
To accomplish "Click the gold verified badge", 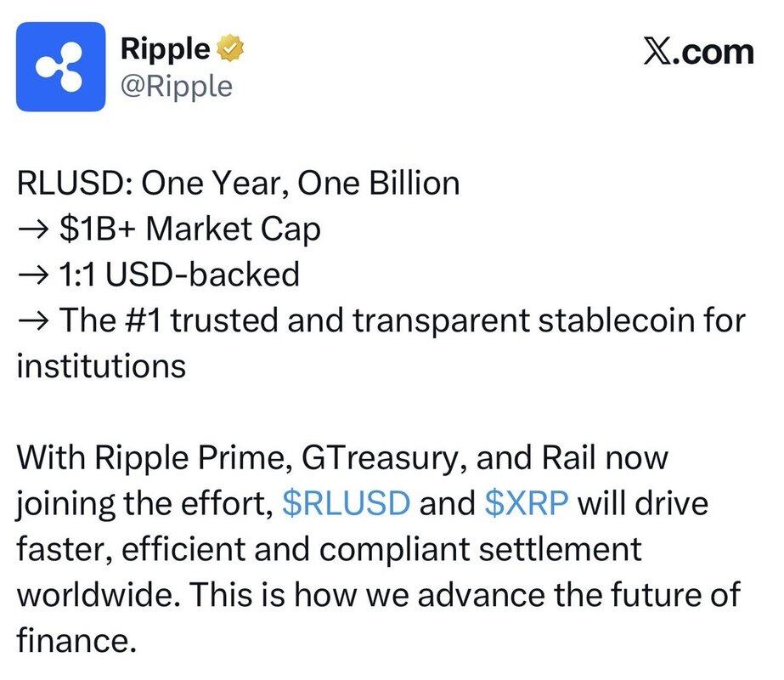I will coord(231,49).
